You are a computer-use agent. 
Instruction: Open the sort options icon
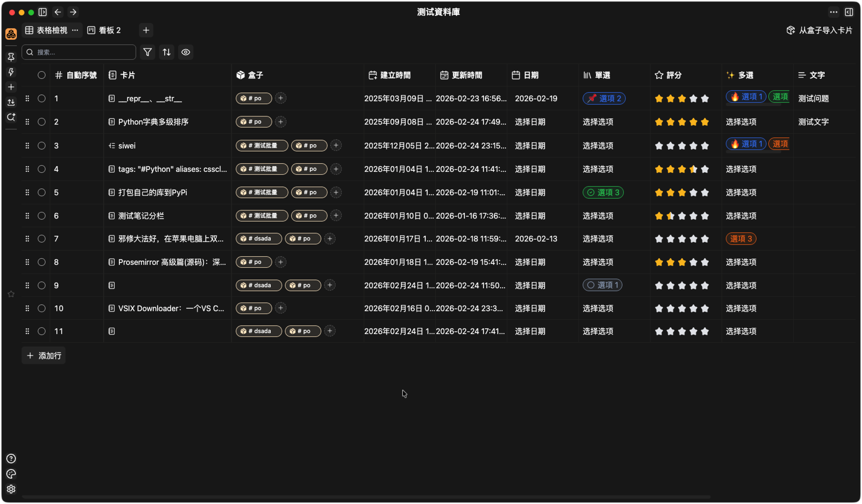[x=167, y=52]
